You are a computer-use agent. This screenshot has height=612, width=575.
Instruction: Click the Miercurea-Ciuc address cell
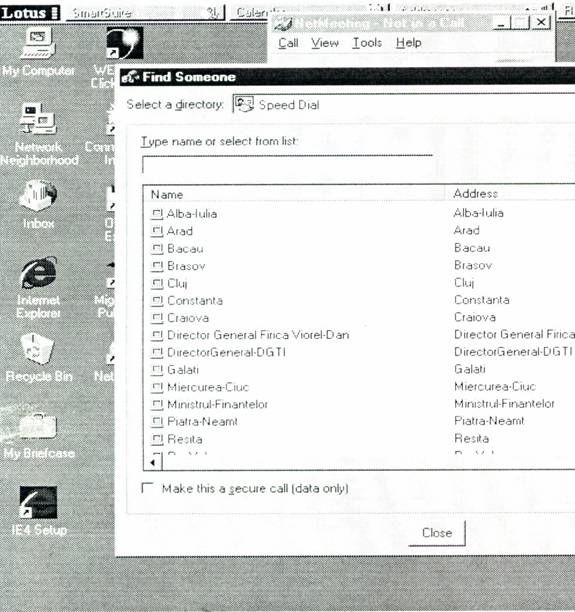click(495, 386)
